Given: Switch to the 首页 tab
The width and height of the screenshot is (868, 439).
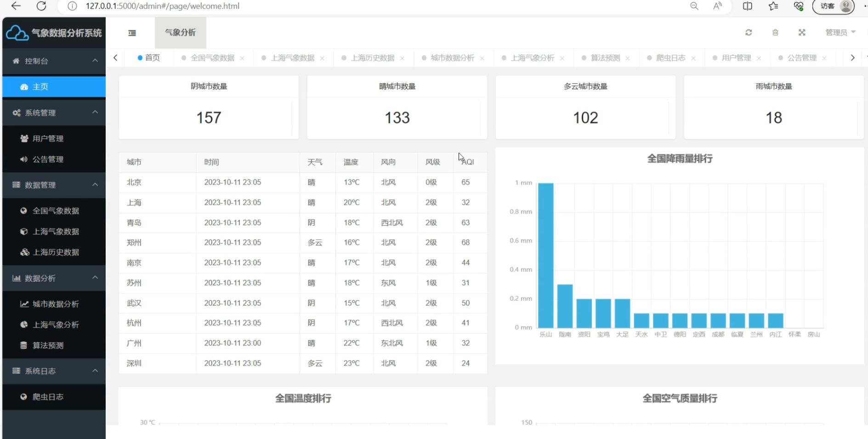Looking at the screenshot, I should click(148, 58).
